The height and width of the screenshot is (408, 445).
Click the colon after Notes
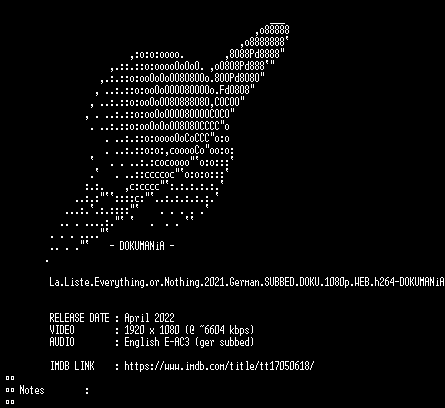pyautogui.click(x=87, y=390)
